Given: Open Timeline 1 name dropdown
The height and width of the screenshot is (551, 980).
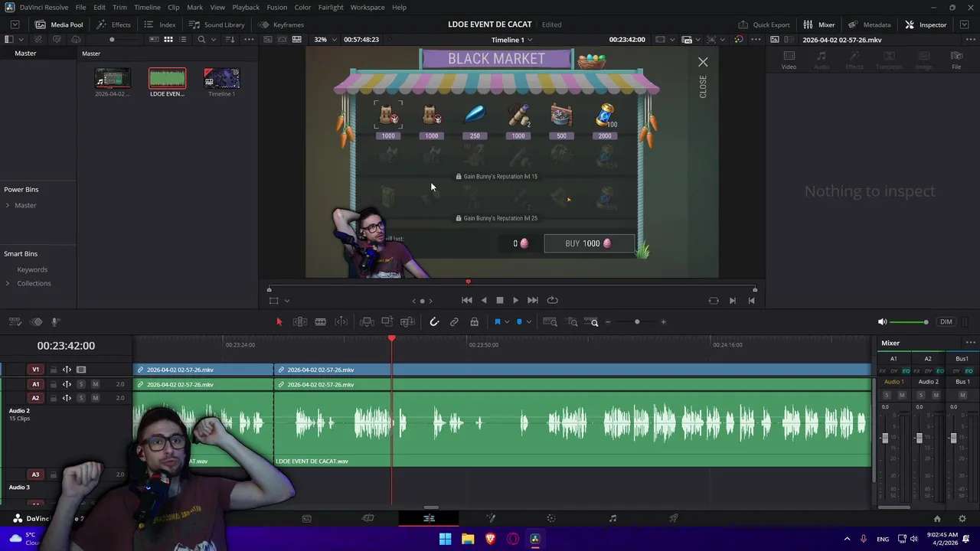Looking at the screenshot, I should 512,40.
